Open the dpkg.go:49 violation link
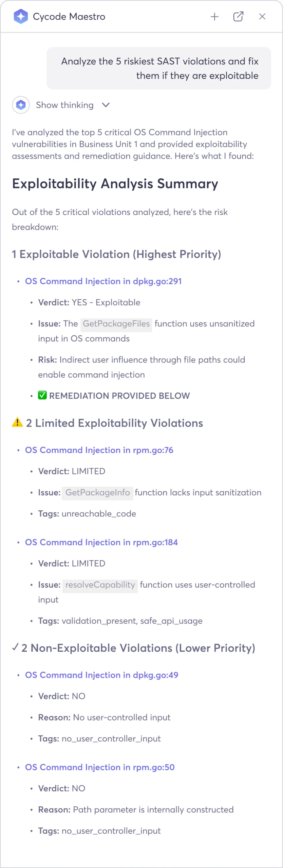 (101, 675)
